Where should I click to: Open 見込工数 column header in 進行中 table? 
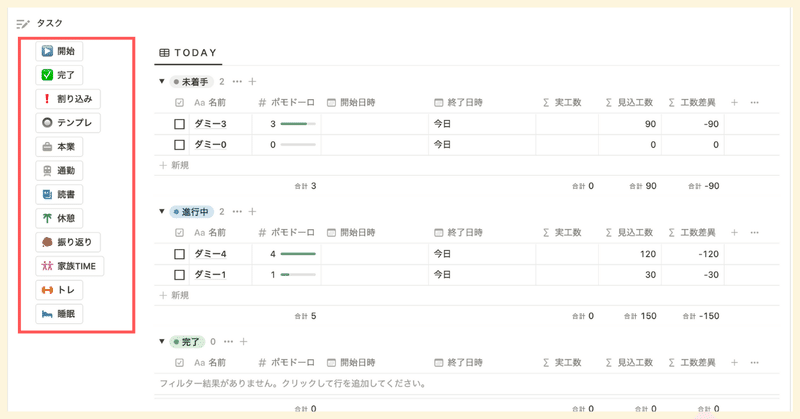[629, 233]
